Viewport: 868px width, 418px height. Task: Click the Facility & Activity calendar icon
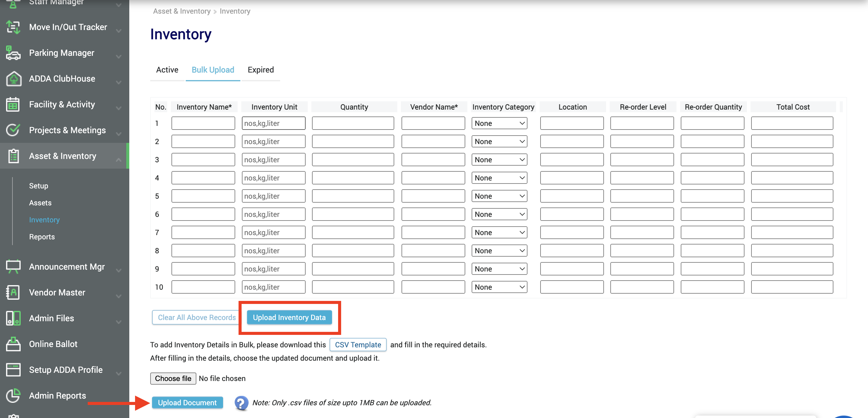[13, 104]
